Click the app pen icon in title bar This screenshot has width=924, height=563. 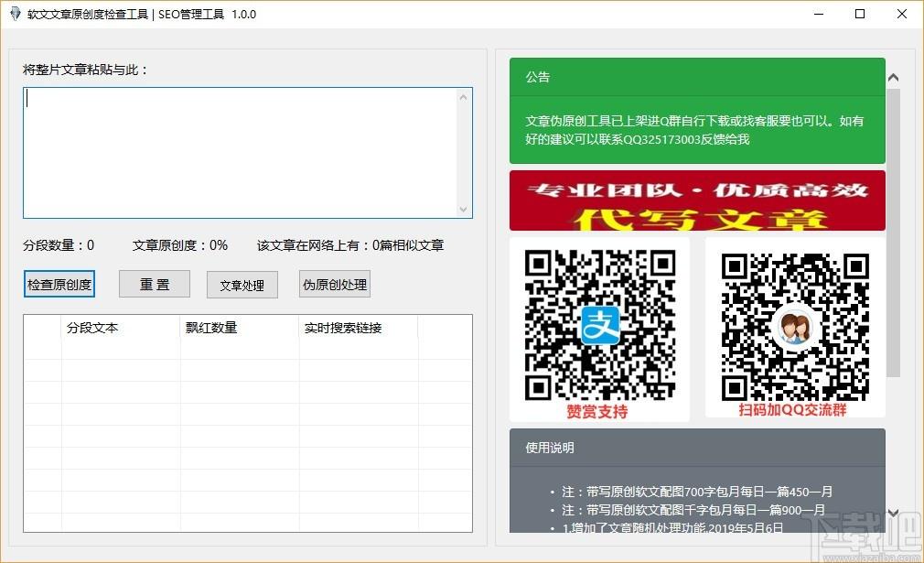tap(15, 14)
